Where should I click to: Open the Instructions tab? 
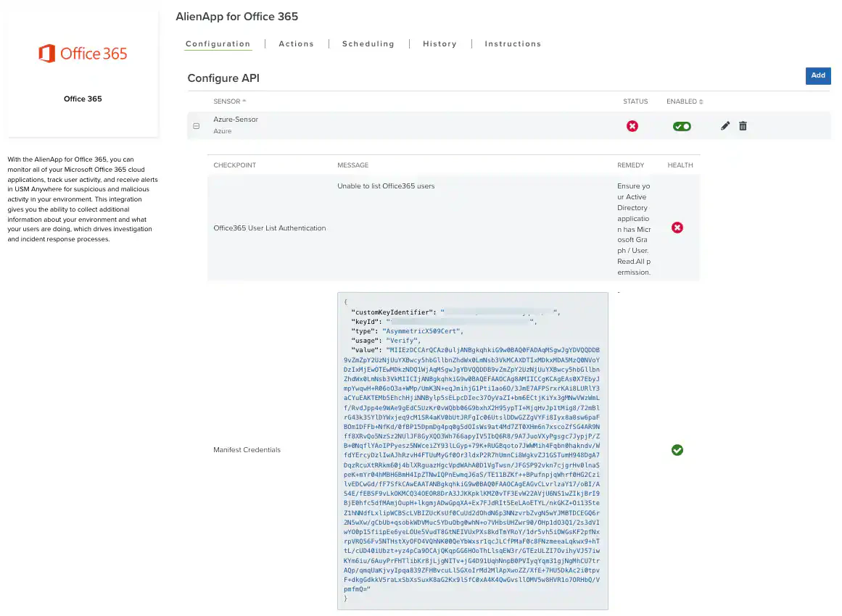pyautogui.click(x=513, y=44)
